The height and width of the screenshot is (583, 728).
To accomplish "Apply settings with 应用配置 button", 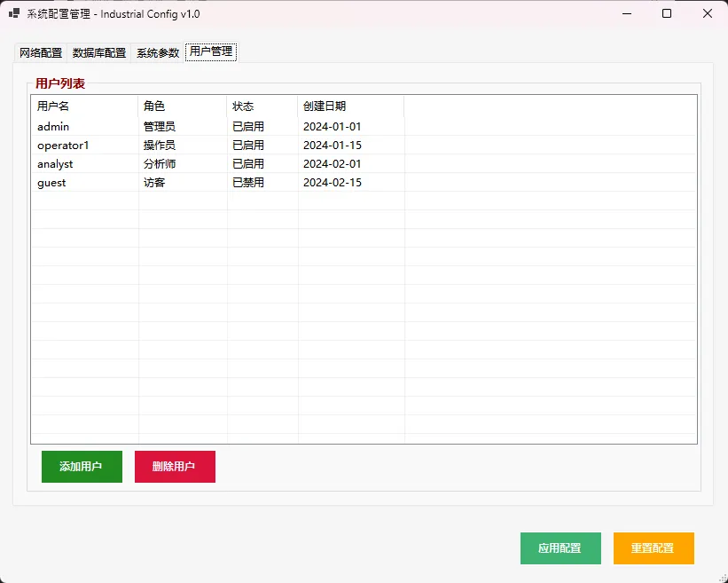I will pos(560,548).
